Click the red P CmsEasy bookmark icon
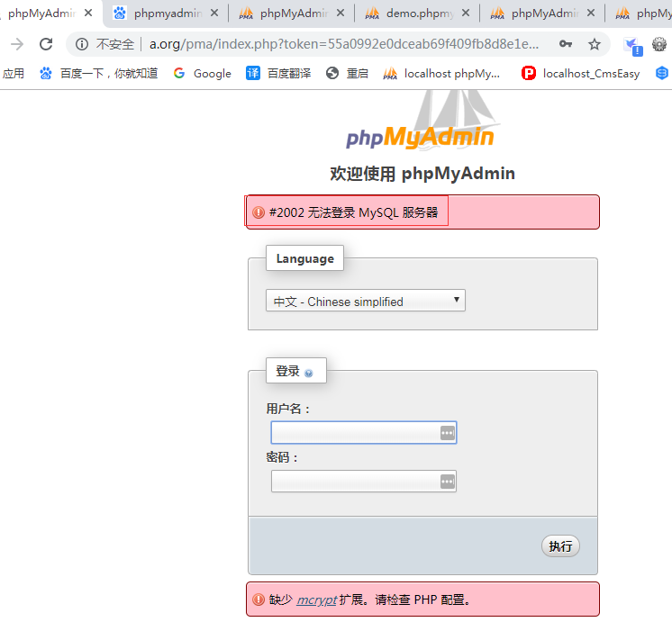 click(x=529, y=73)
